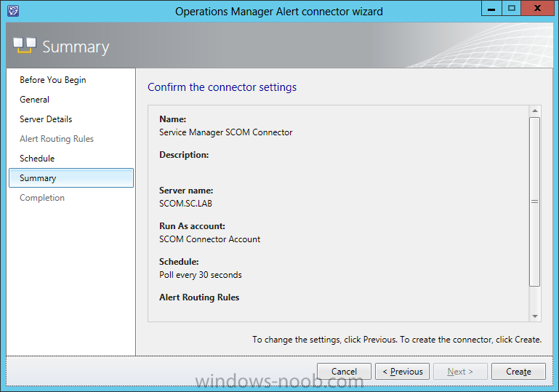559x392 pixels.
Task: Close the wizard window
Action: pyautogui.click(x=538, y=8)
